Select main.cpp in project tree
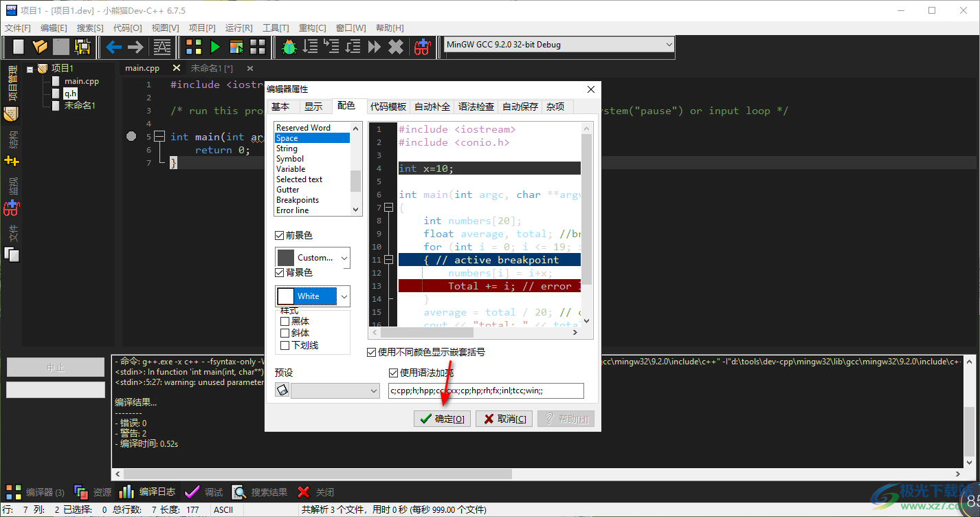 (81, 81)
